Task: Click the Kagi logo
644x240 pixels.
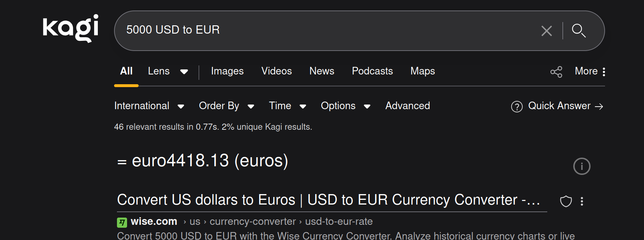Action: [x=70, y=28]
